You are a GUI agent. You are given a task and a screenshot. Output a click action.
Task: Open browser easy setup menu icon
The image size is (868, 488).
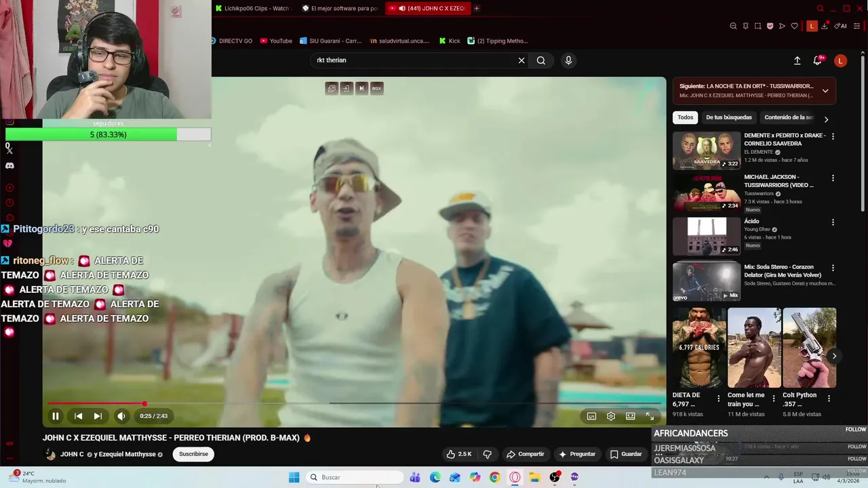[x=857, y=26]
